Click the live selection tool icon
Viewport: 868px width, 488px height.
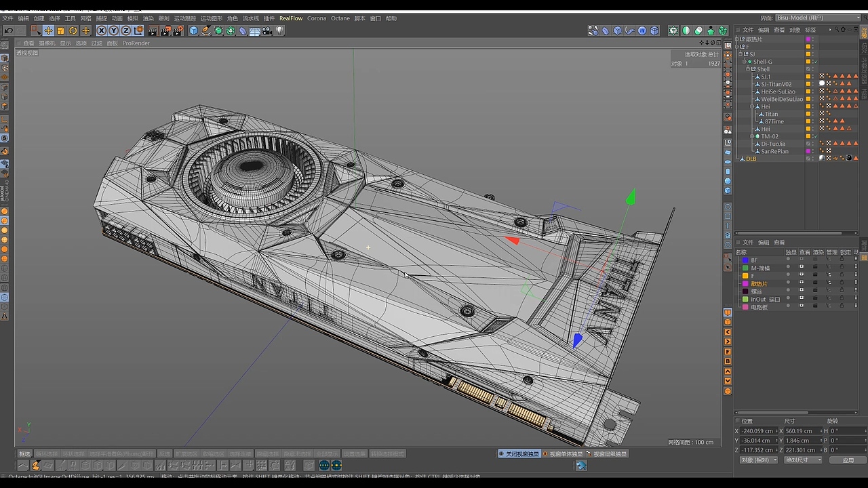(x=36, y=30)
